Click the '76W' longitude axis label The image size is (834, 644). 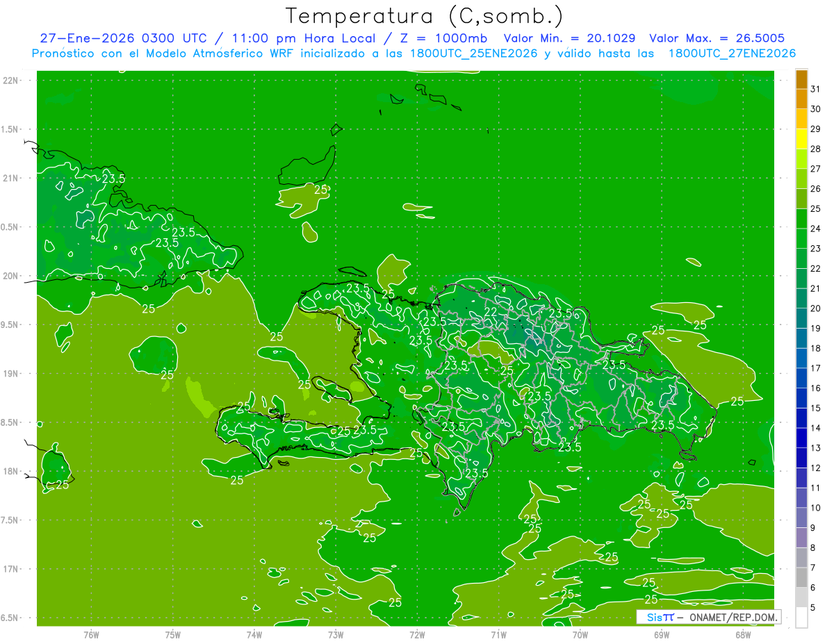click(x=91, y=635)
